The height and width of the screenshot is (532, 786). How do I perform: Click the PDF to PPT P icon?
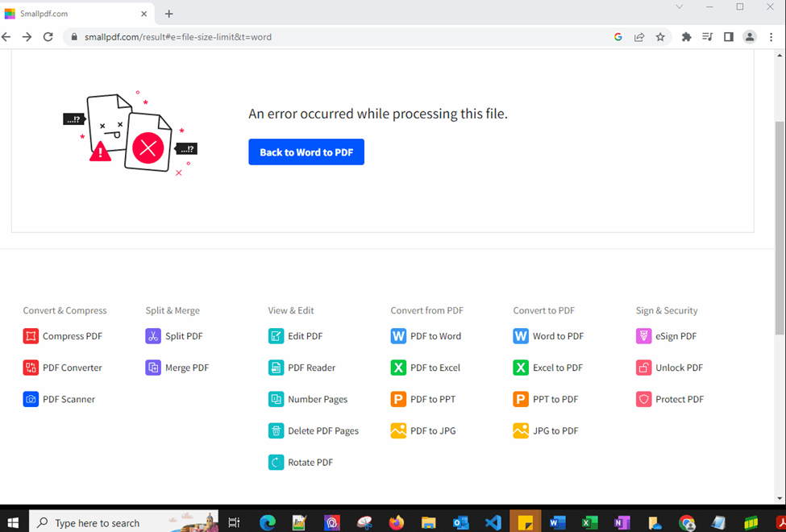pos(398,399)
